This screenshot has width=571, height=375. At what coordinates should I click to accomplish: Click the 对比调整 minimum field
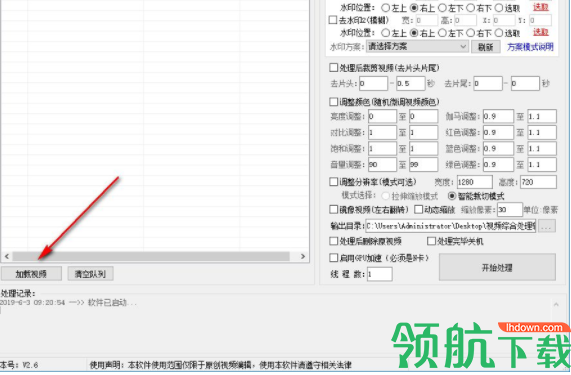click(382, 133)
